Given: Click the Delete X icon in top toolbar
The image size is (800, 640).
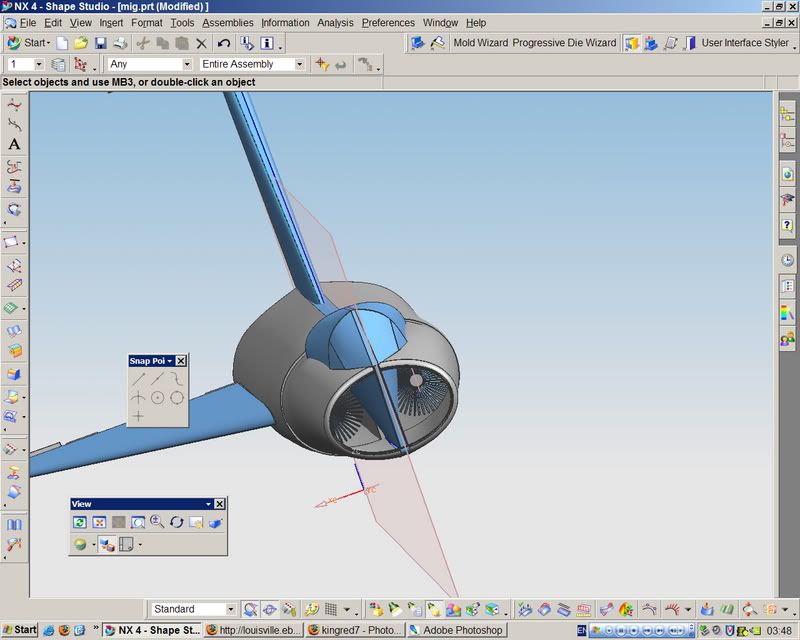Looking at the screenshot, I should pos(201,43).
